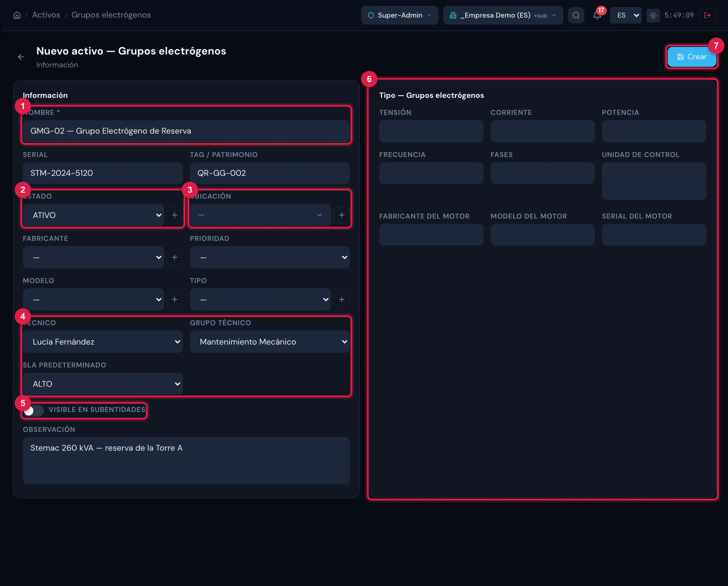The height and width of the screenshot is (586, 728).
Task: Toggle light/dark theme sun icon
Action: [653, 16]
